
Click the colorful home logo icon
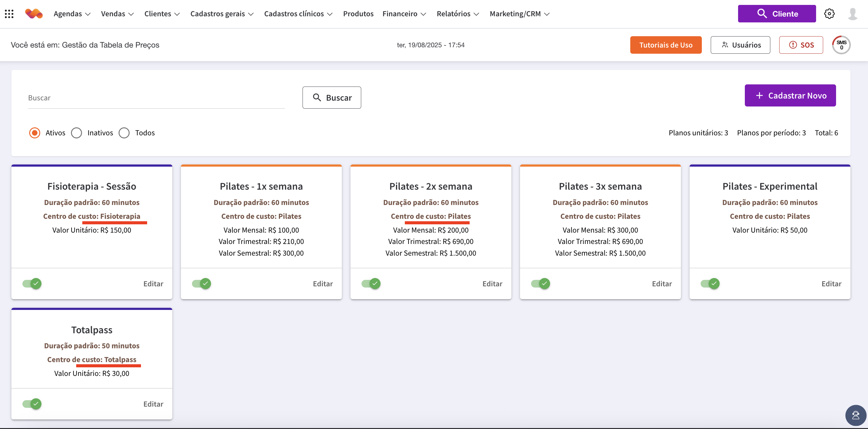tap(34, 14)
